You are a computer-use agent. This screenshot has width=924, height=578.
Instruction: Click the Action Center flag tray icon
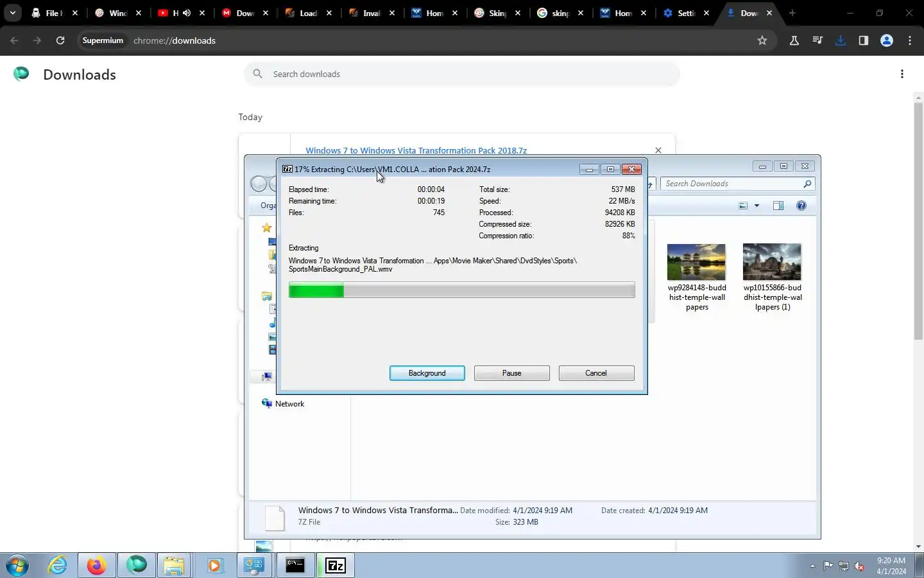(828, 566)
